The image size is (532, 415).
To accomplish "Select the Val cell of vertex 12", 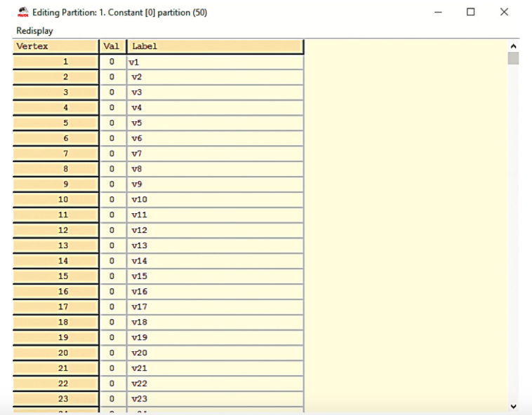I will pos(112,230).
